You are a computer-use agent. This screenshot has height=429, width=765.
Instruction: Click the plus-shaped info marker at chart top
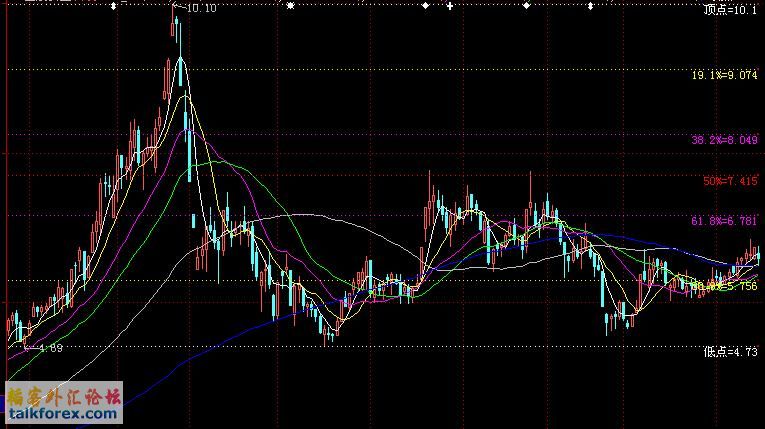coord(449,6)
